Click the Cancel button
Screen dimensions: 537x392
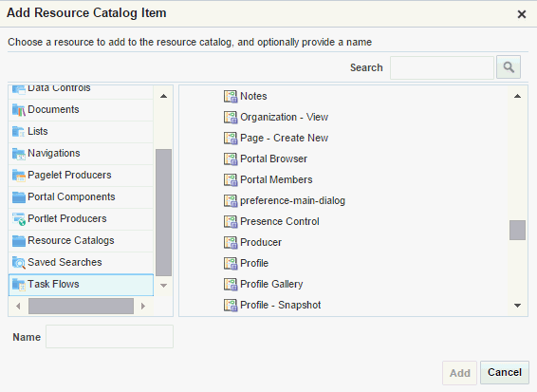pos(505,372)
